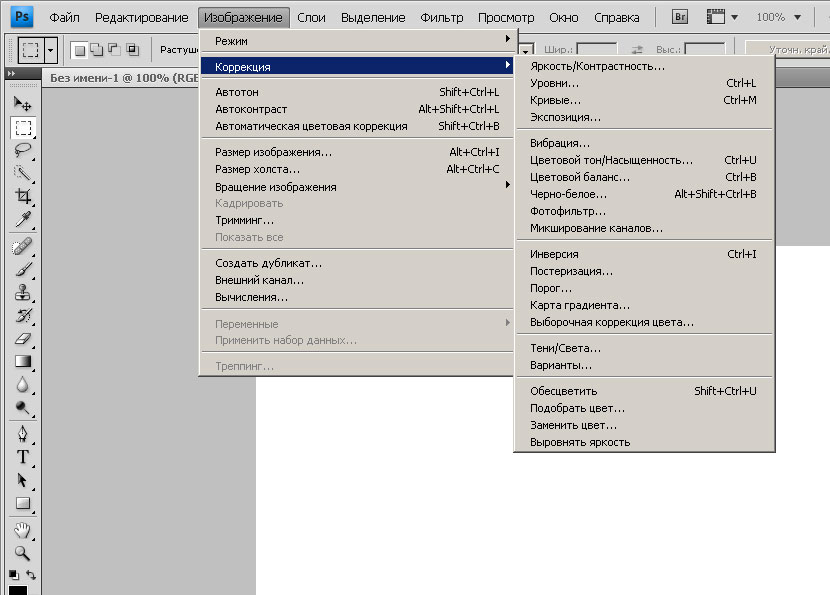Select the Clone Stamp tool

tap(22, 293)
